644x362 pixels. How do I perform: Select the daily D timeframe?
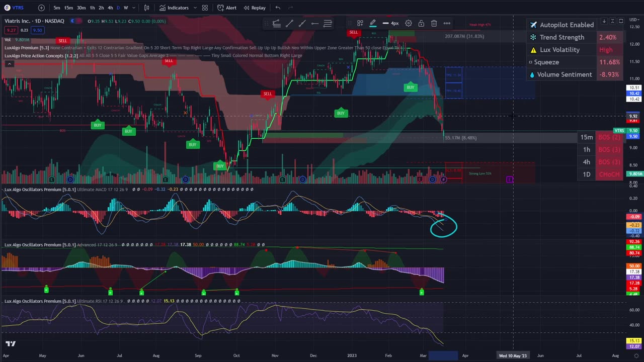click(118, 8)
